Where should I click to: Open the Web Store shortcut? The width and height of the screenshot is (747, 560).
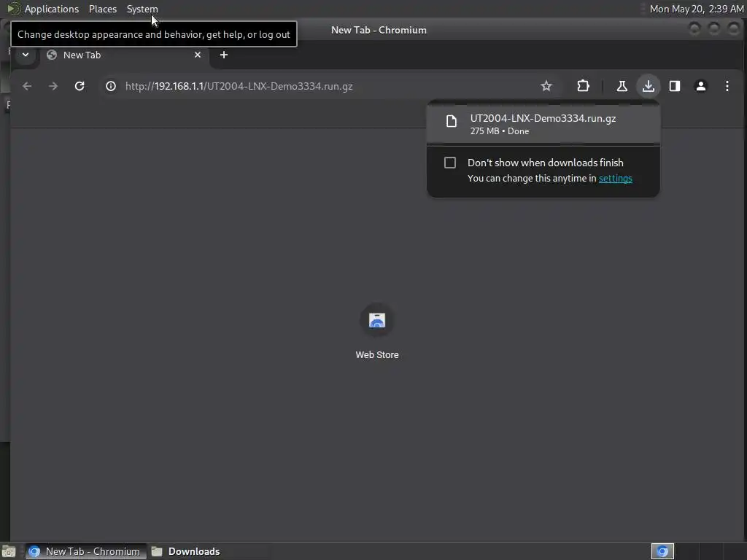[377, 332]
